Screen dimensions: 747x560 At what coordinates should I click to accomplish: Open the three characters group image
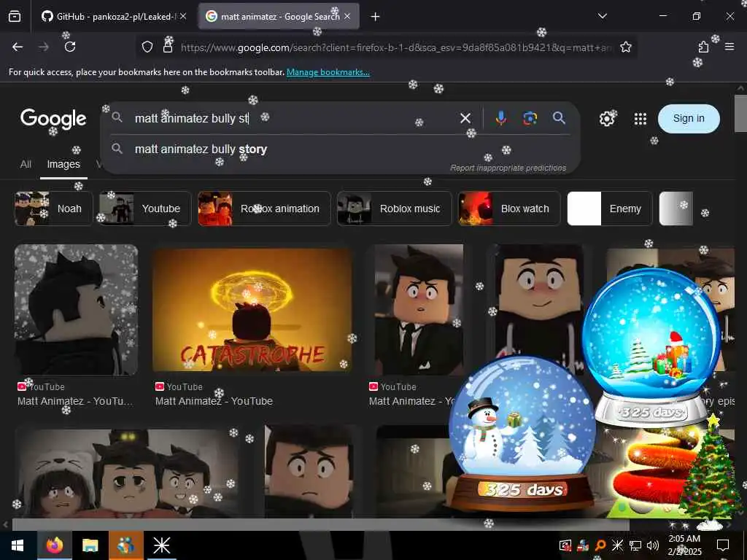point(127,472)
